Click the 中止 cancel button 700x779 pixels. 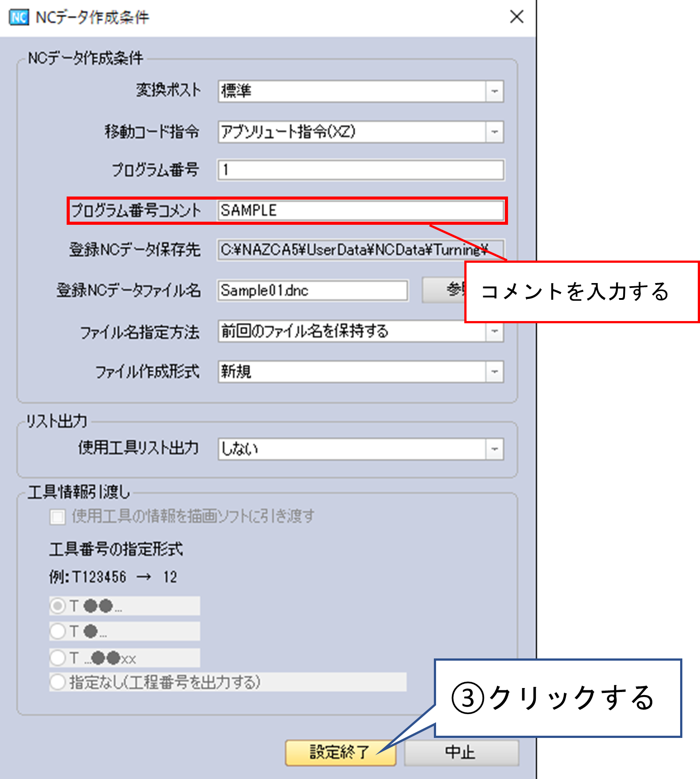461,753
